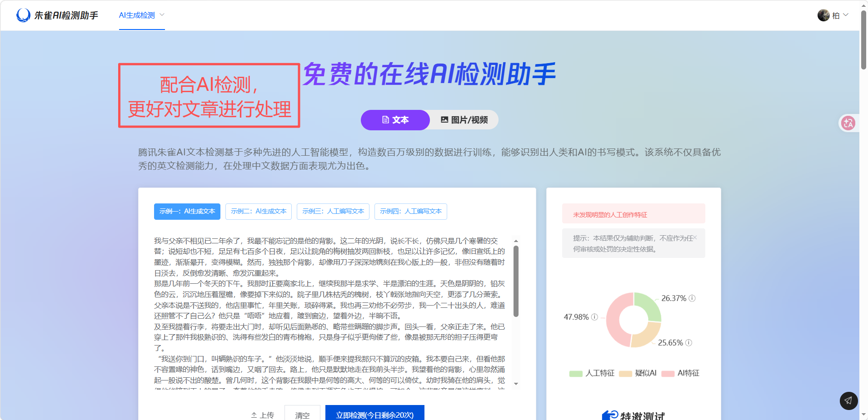868x420 pixels.
Task: Load 示例三: 人工编写文本 sample
Action: coord(333,212)
